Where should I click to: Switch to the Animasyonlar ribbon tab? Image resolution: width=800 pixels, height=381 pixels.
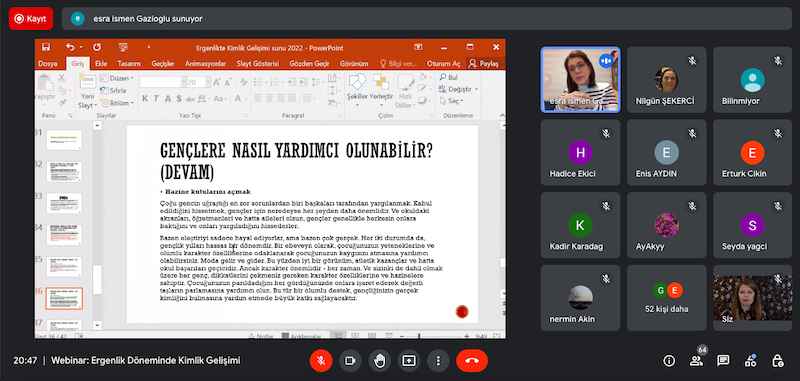pos(205,64)
